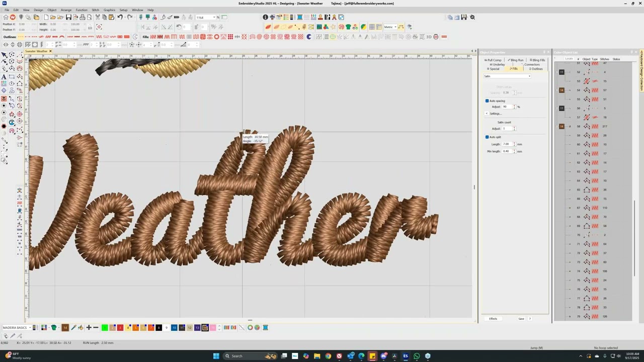Open the Satin stitch type dropdown
The image size is (644, 362).
507,76
